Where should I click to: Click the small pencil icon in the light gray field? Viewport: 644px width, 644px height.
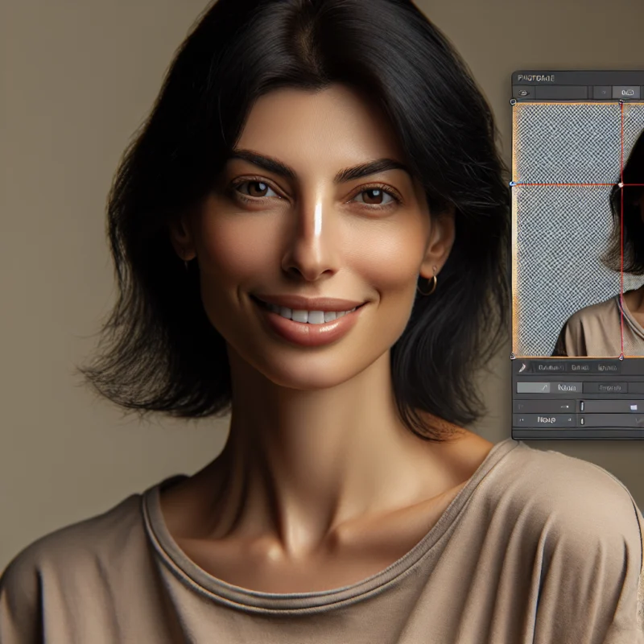click(545, 387)
